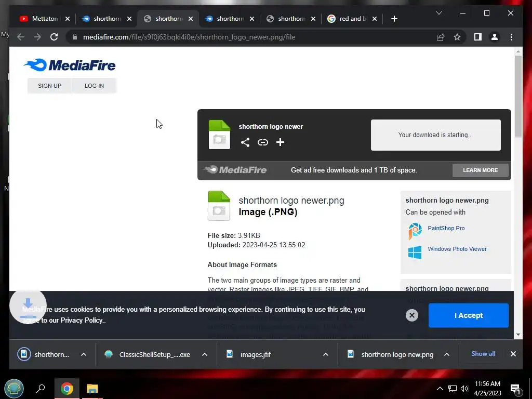
Task: Open the PaintShop Pro link
Action: pos(446,228)
